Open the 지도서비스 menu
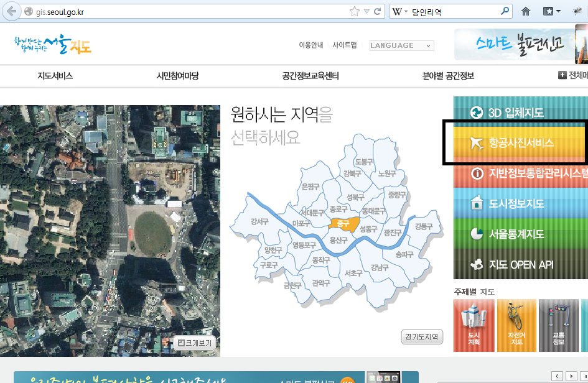This screenshot has width=588, height=383. [55, 76]
